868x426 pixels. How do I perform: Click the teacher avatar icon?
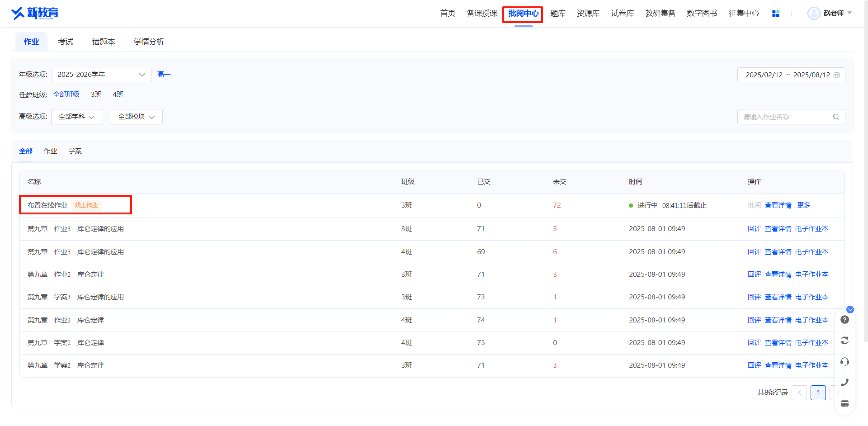814,13
